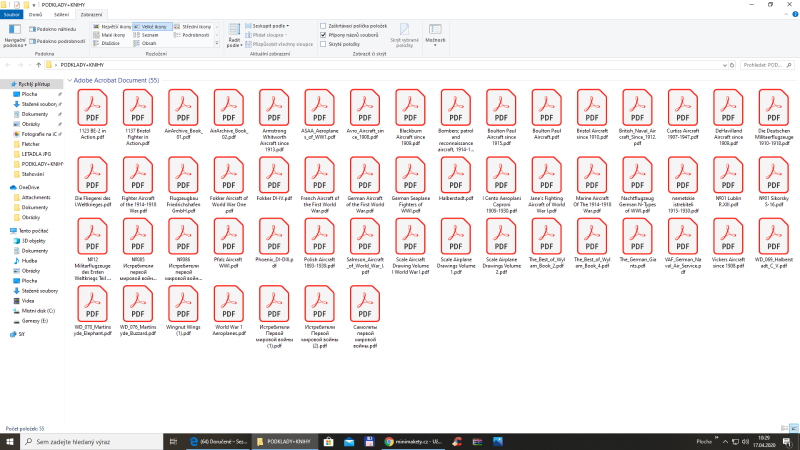
Task: Select Curtiss Aircraft 1907-1947.pdf file
Action: 683,114
